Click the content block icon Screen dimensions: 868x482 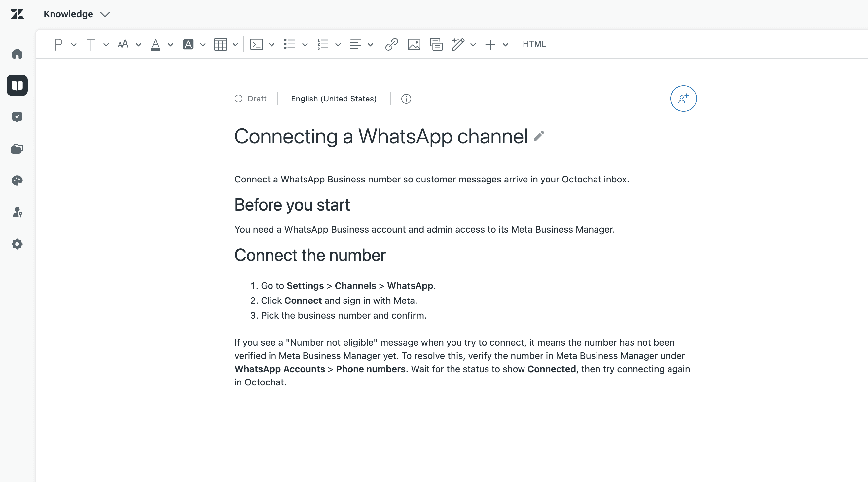pyautogui.click(x=436, y=44)
